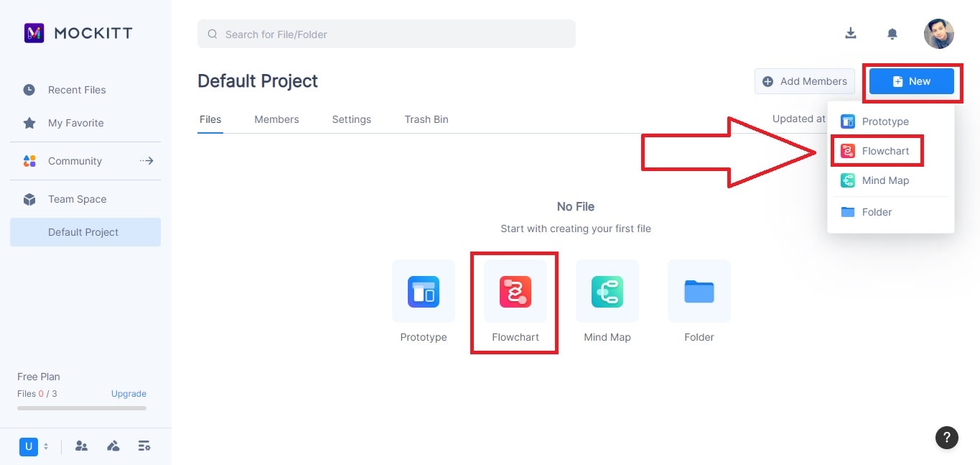Click the Default Project heading

tap(258, 81)
